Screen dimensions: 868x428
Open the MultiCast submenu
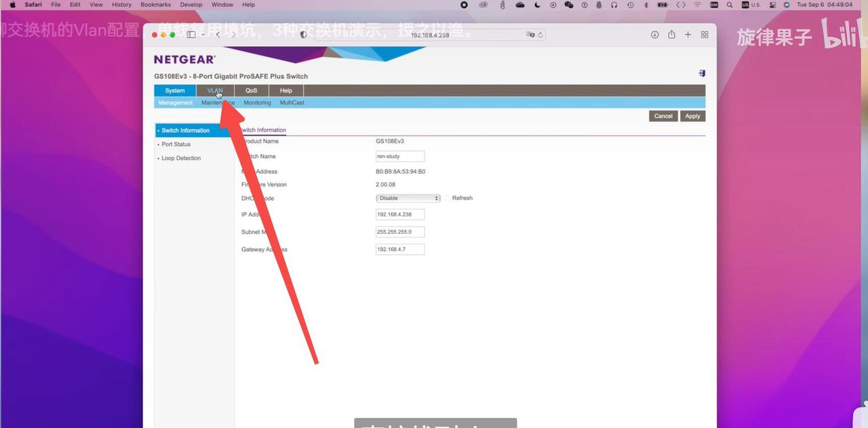pos(292,102)
